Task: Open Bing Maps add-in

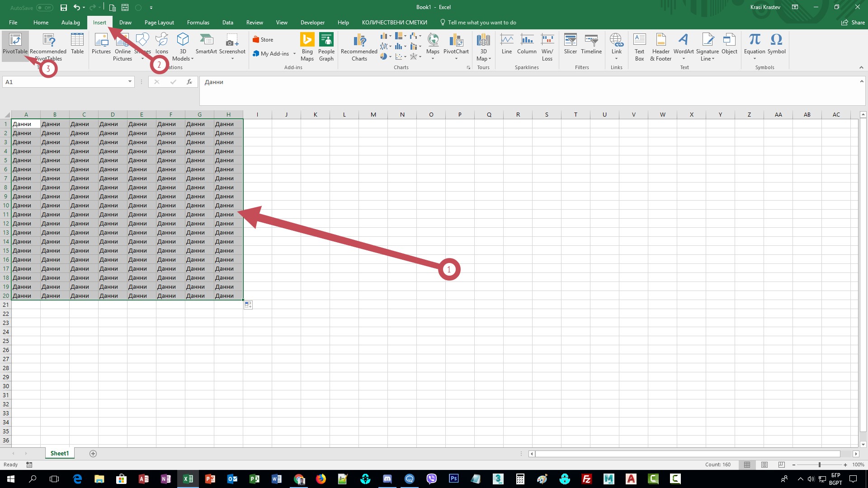Action: (x=307, y=47)
